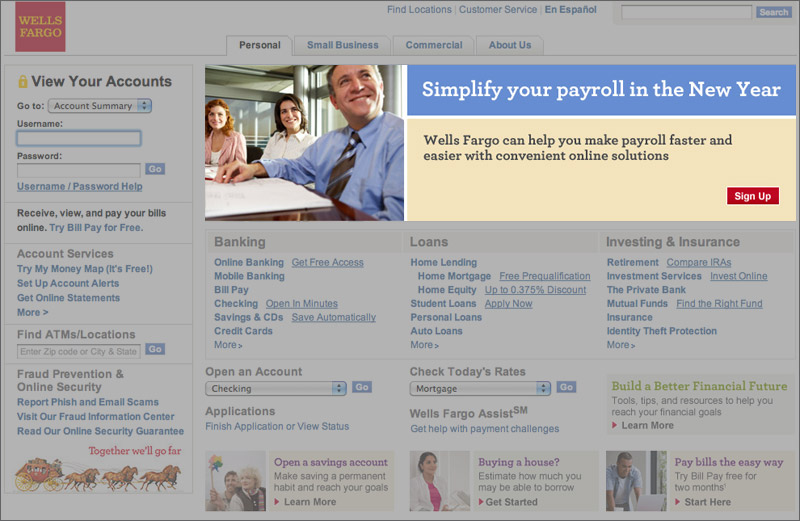Open the Customer Service link
Image resolution: width=800 pixels, height=521 pixels.
click(x=497, y=10)
